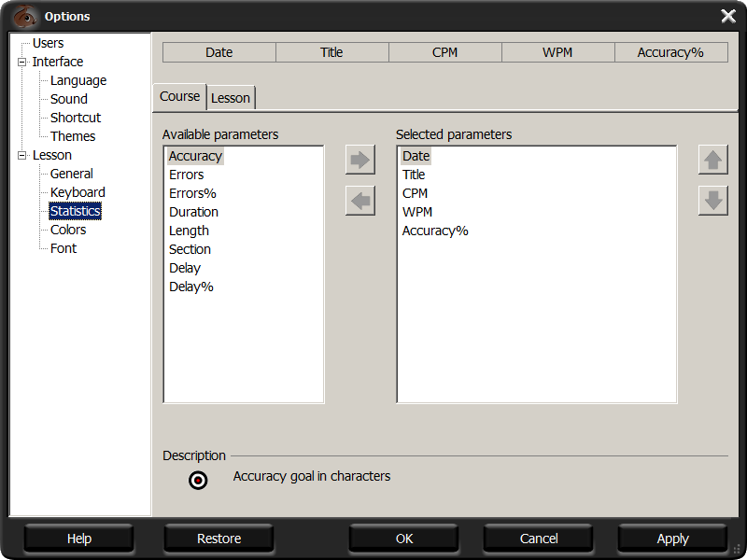Select CPM in Selected parameters

[x=415, y=193]
